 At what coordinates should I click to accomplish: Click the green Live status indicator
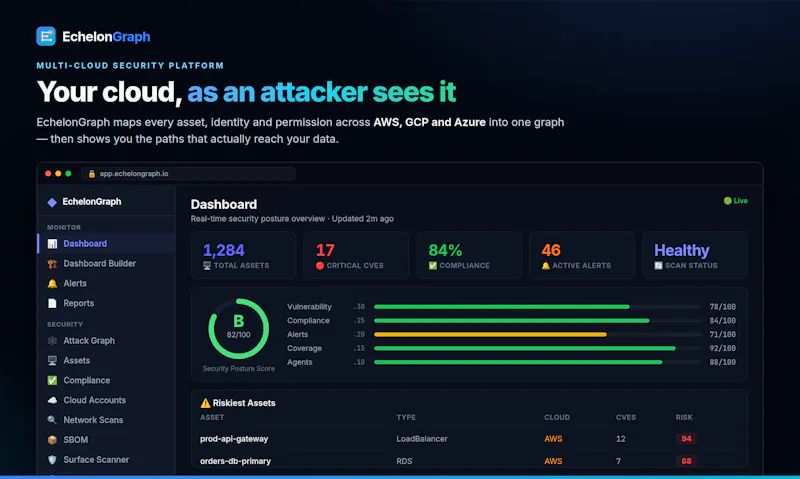coord(735,201)
